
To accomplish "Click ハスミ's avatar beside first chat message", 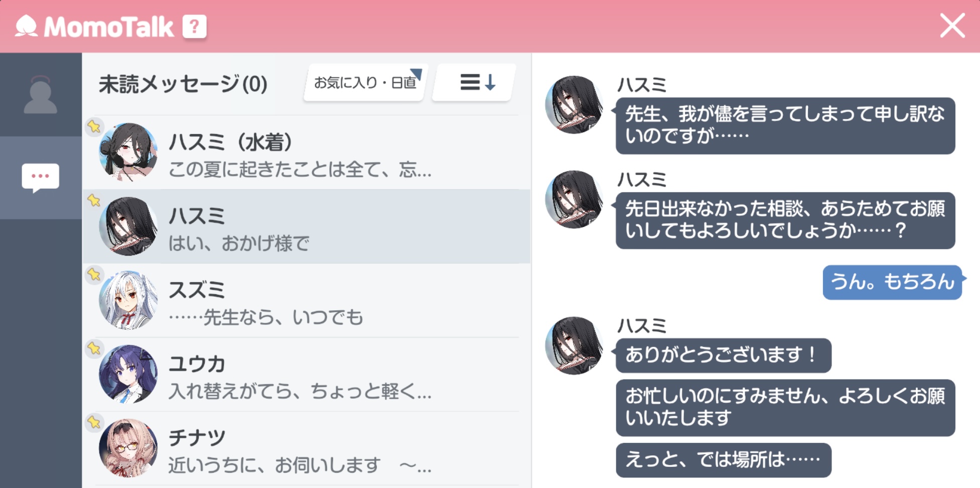I will click(575, 105).
